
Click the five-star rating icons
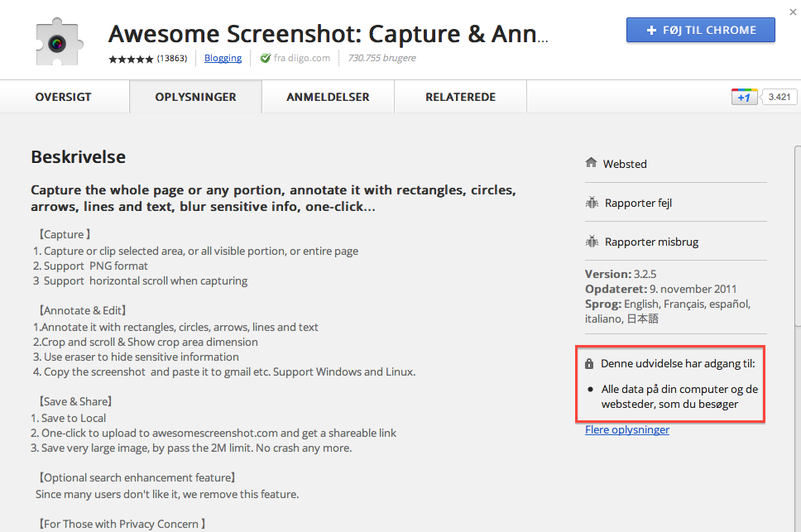(x=132, y=59)
